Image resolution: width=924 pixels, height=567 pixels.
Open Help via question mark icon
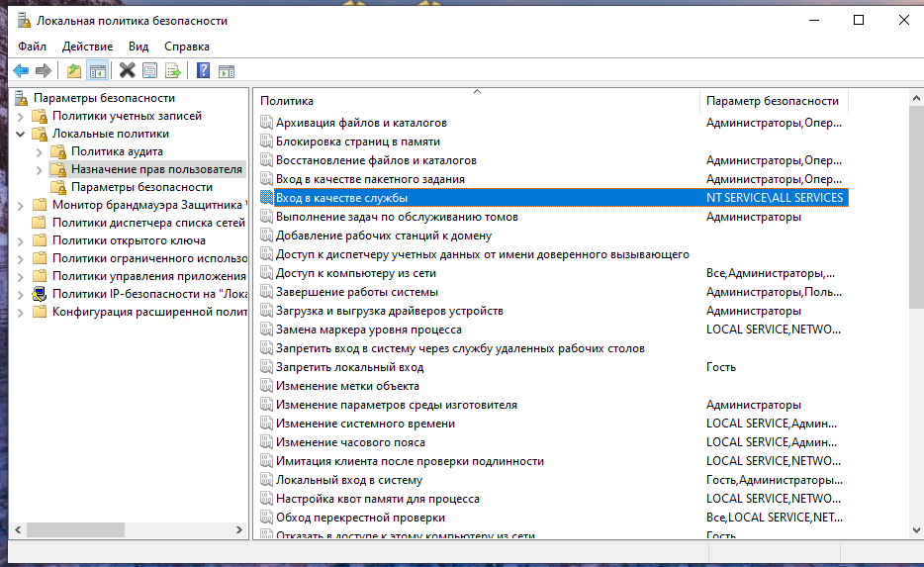pos(203,70)
